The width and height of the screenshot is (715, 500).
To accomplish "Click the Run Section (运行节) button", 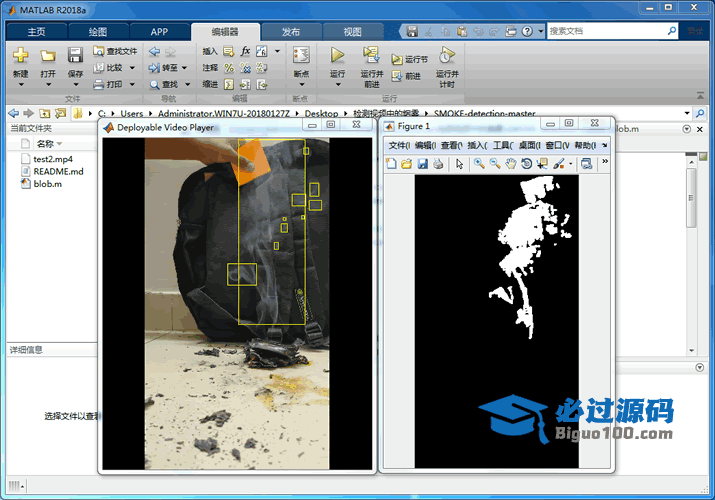I will coord(410,59).
